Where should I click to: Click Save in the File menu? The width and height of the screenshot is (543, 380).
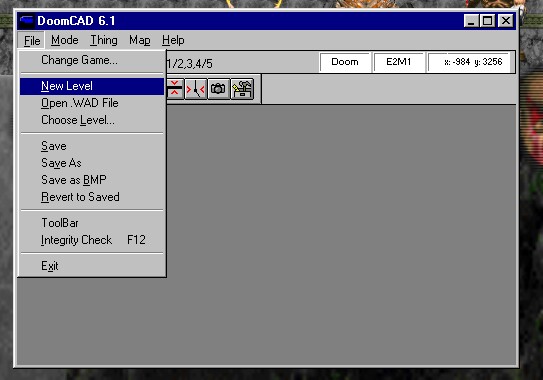tap(92, 146)
